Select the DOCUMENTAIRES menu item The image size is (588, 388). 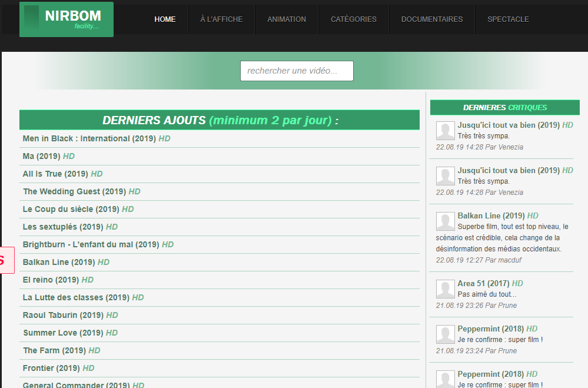[x=432, y=19]
